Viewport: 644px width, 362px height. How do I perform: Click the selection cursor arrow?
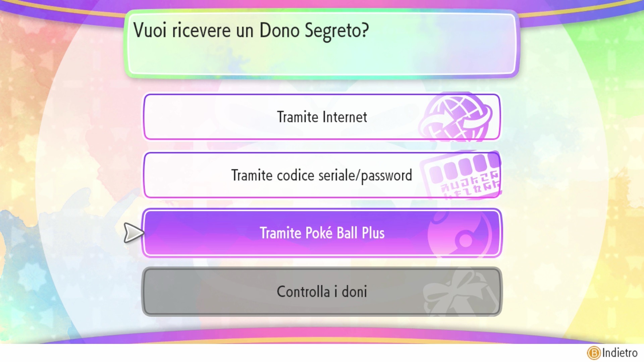(x=133, y=233)
